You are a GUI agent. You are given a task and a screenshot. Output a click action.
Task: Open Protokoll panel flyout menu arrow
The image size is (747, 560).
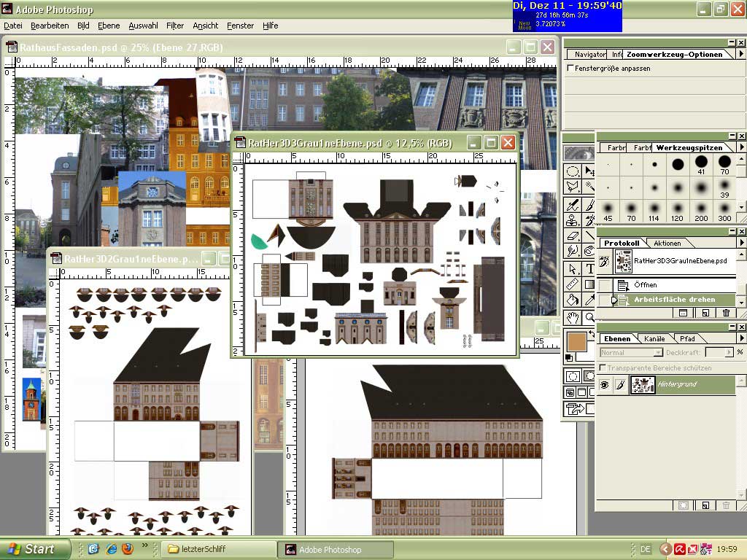point(741,242)
